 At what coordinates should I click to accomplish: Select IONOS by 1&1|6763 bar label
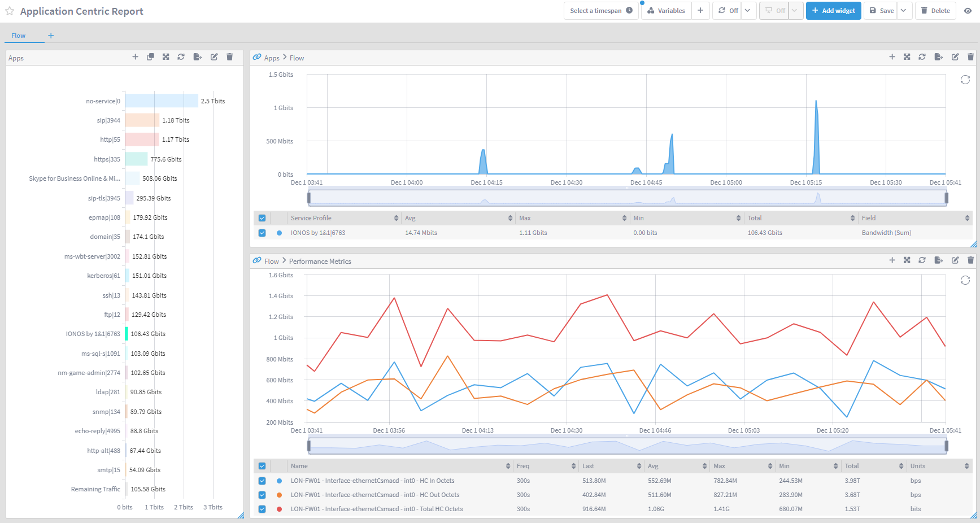(x=93, y=334)
